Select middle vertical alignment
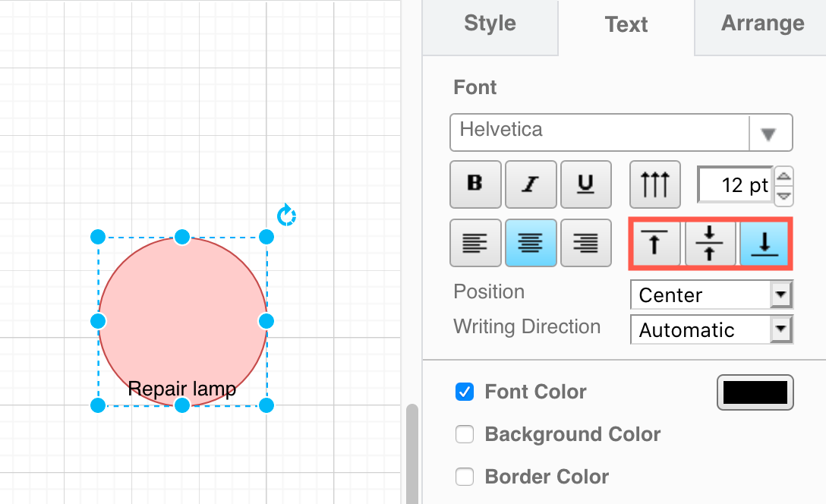826x504 pixels. point(710,244)
